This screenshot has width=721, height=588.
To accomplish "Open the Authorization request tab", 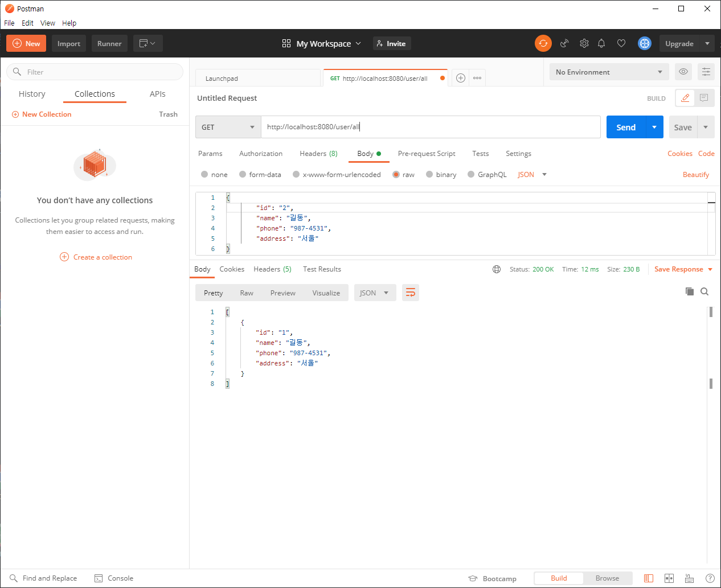I will [x=261, y=154].
